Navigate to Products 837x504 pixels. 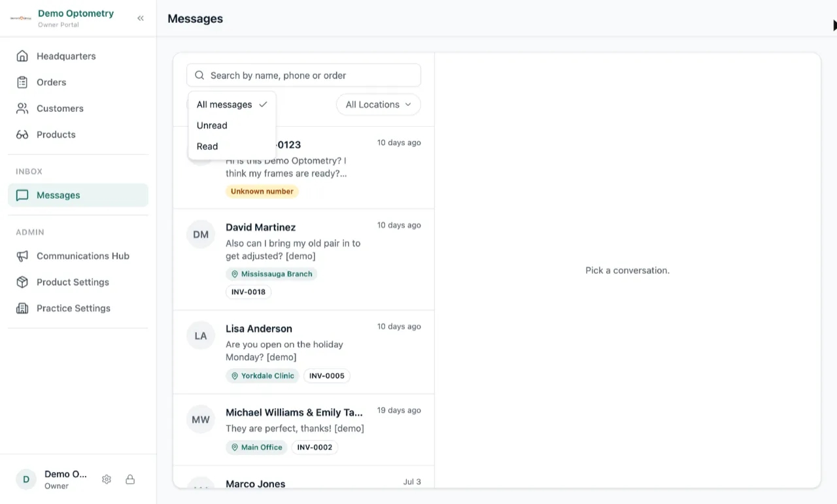(78, 135)
